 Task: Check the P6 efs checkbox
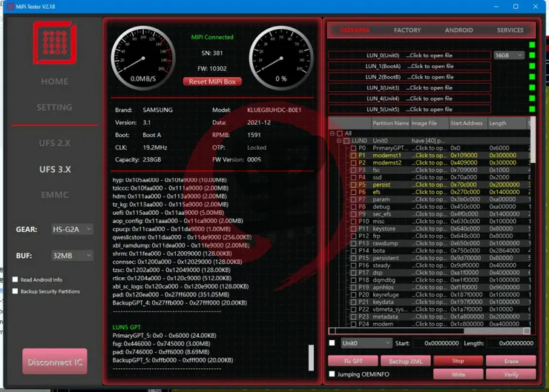point(353,192)
